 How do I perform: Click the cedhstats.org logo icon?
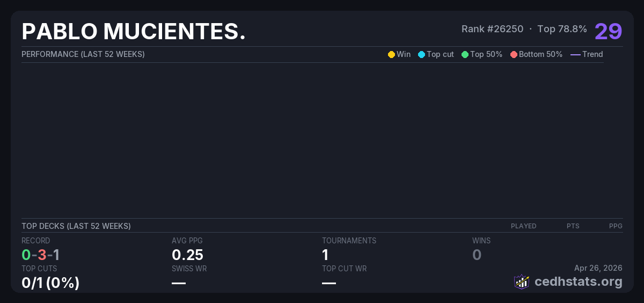pyautogui.click(x=522, y=282)
